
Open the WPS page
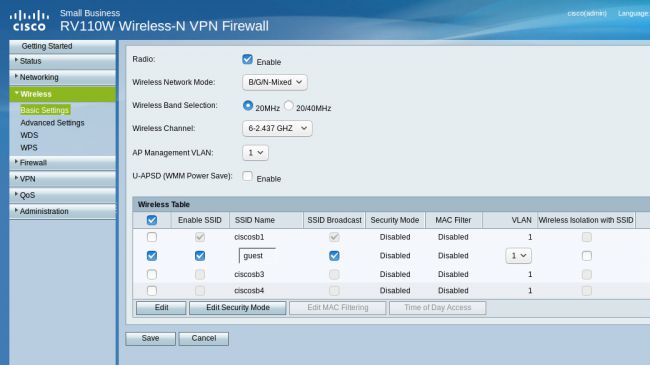[29, 148]
